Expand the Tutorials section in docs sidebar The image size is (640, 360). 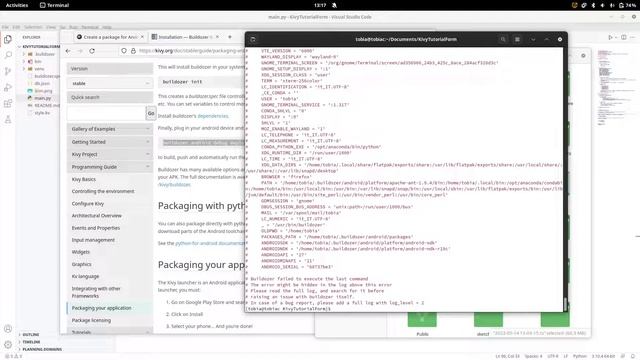point(110,332)
